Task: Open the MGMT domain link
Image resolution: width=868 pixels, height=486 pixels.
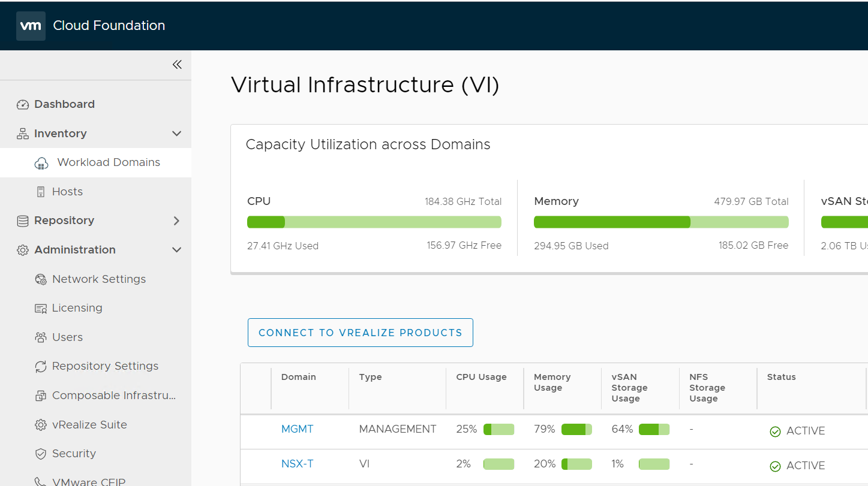Action: 297,429
